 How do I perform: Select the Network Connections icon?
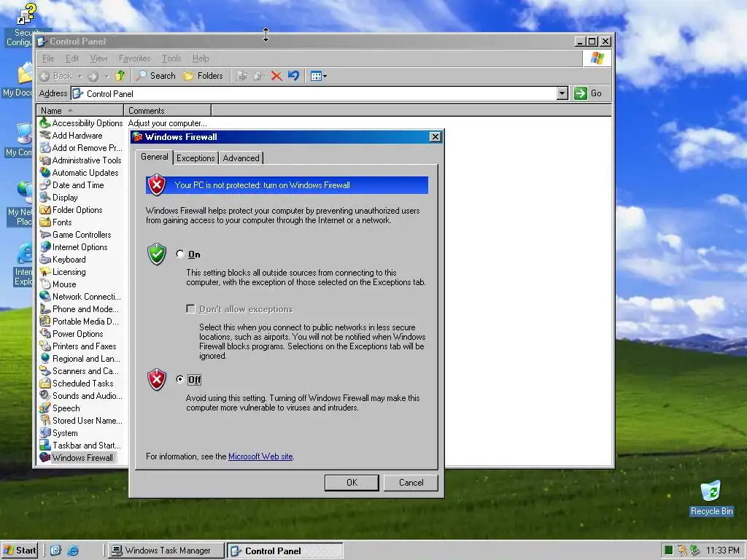44,296
